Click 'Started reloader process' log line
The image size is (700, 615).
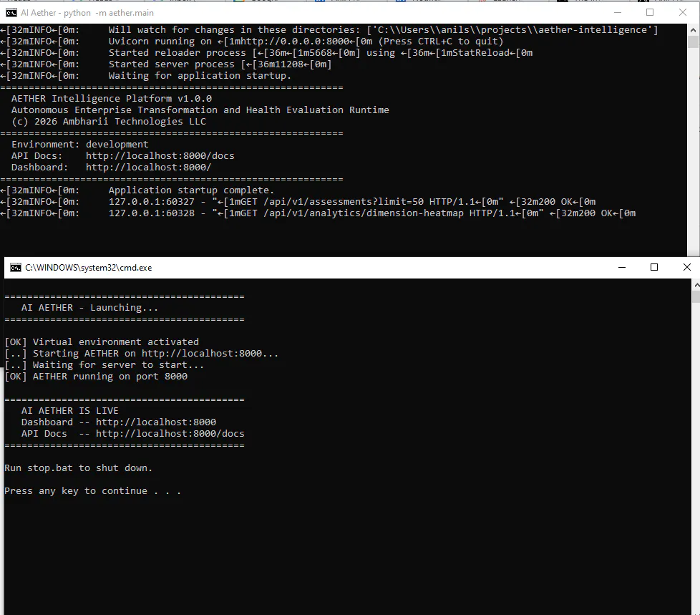(x=266, y=53)
